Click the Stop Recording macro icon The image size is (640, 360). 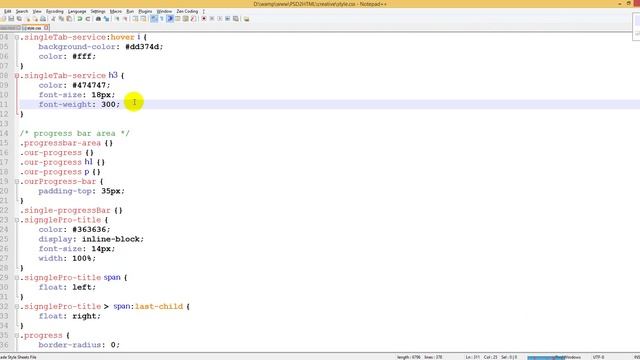212,19
